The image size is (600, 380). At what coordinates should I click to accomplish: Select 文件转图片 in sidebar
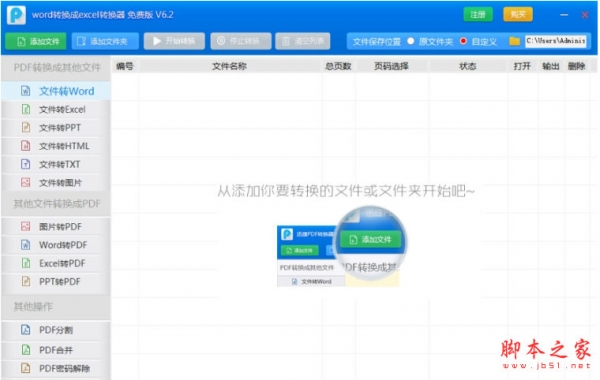tap(56, 183)
